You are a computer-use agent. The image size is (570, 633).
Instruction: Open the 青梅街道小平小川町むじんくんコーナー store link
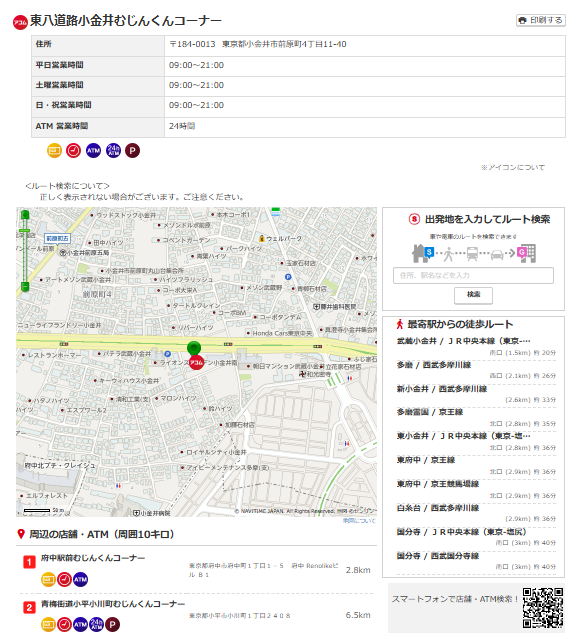click(x=113, y=604)
